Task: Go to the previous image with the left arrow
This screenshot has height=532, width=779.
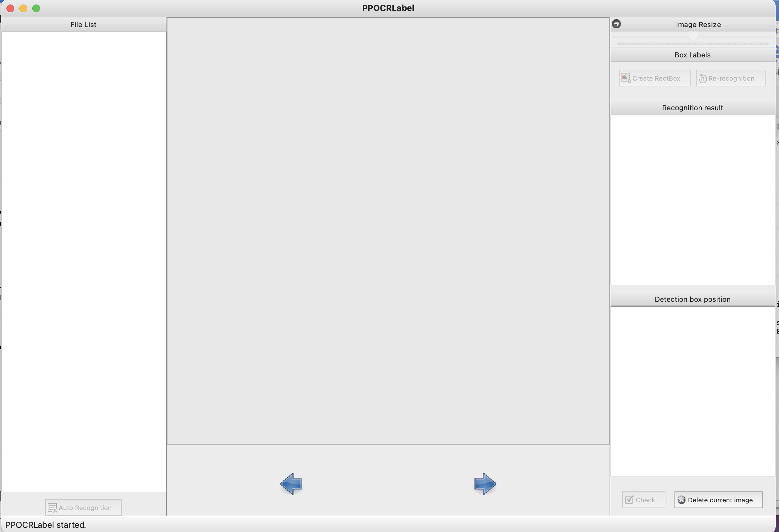Action: click(291, 483)
